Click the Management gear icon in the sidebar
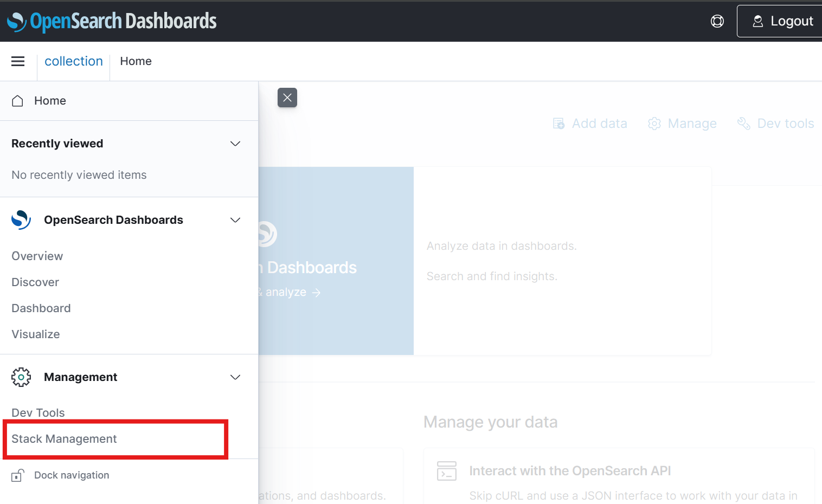 pyautogui.click(x=21, y=377)
